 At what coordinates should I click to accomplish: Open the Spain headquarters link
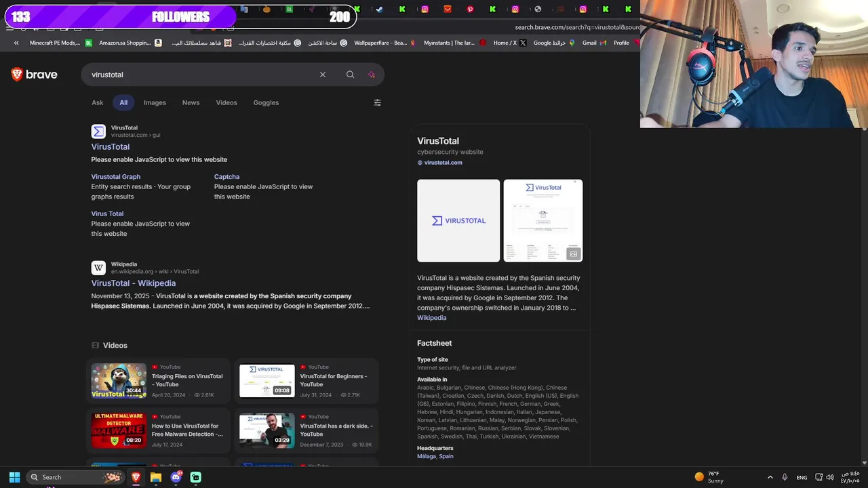tap(446, 456)
